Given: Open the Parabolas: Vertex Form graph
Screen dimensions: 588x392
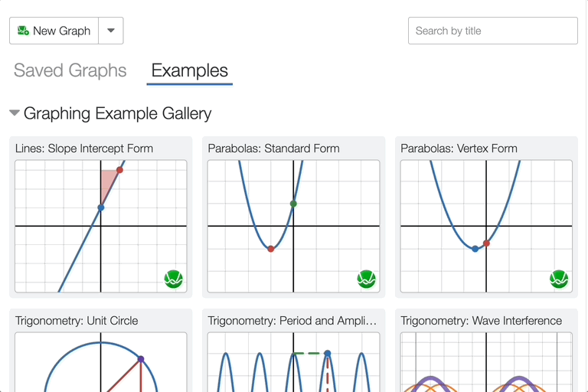Looking at the screenshot, I should point(486,226).
